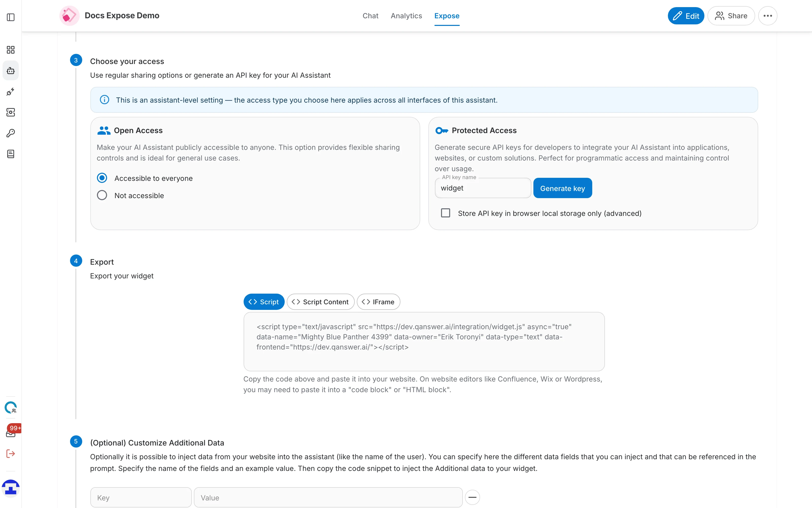Open the Expose tab
This screenshot has width=812, height=508.
[x=447, y=16]
